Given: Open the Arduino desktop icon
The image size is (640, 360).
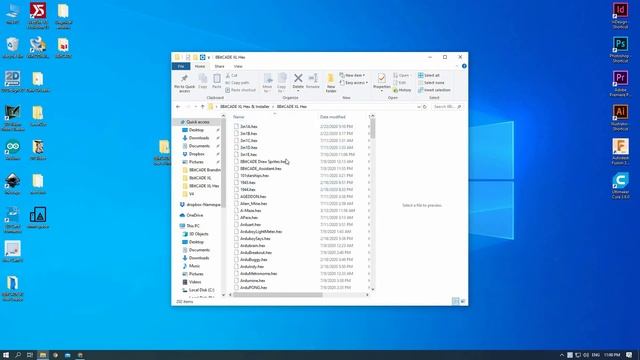Looking at the screenshot, I should [x=13, y=150].
